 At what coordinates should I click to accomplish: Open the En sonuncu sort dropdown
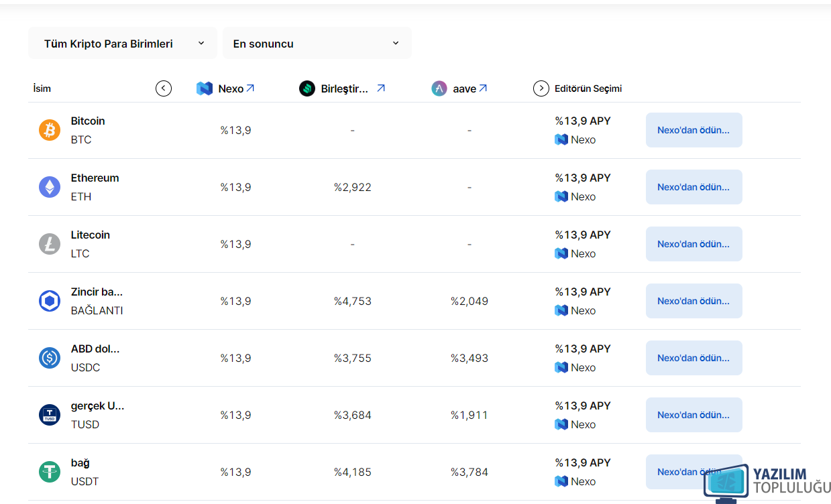(317, 43)
